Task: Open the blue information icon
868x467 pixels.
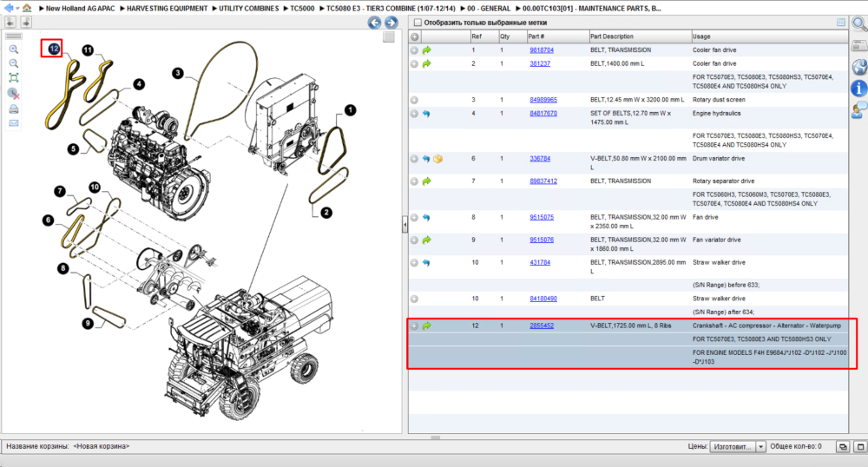Action: click(859, 88)
